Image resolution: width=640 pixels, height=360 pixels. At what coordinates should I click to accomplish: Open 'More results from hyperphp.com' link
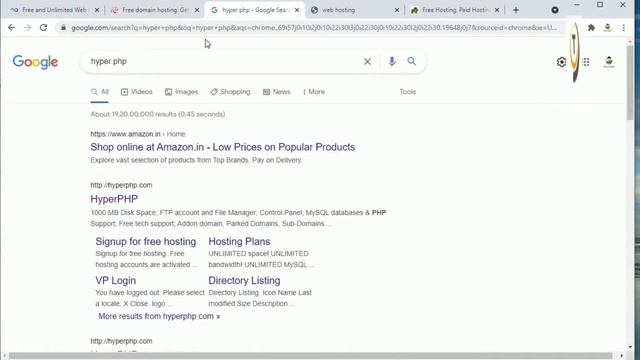(x=159, y=316)
